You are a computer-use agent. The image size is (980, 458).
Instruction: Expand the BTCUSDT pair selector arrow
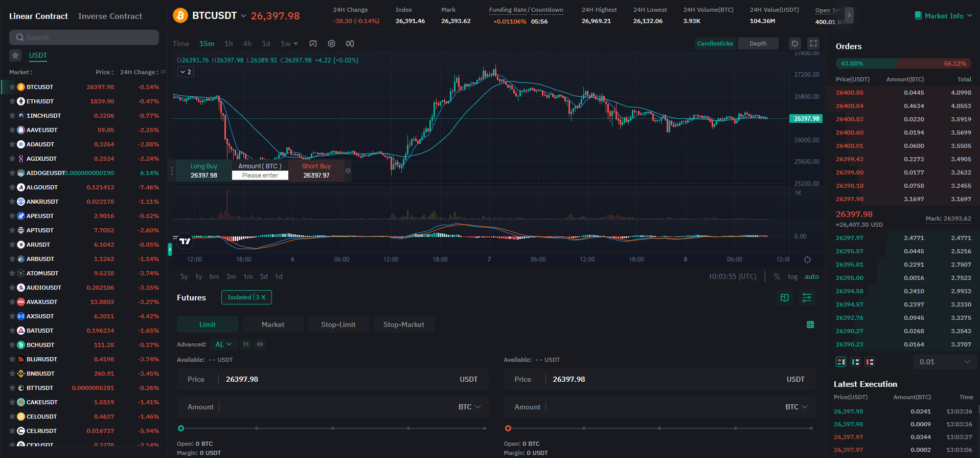point(244,16)
